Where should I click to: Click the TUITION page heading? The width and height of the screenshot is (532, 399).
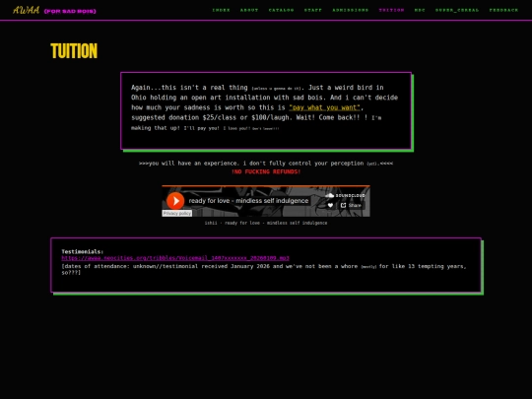[x=74, y=51]
